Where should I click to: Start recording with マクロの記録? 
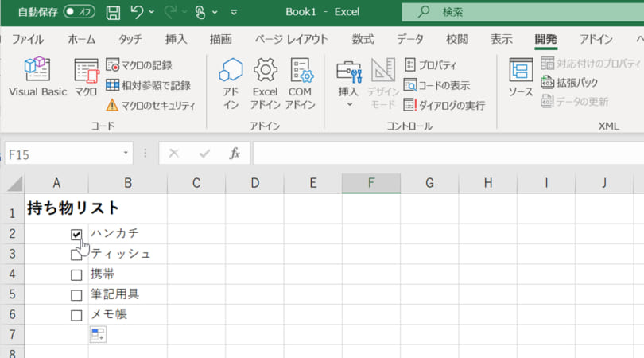140,65
